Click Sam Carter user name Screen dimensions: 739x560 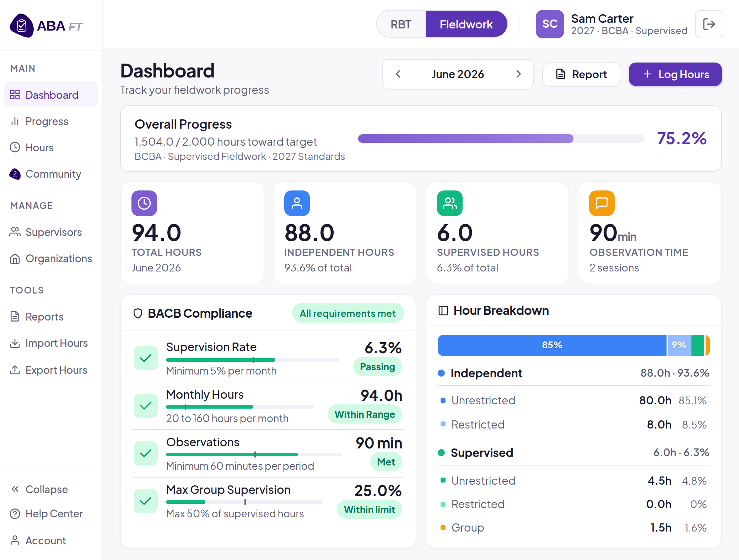click(602, 18)
